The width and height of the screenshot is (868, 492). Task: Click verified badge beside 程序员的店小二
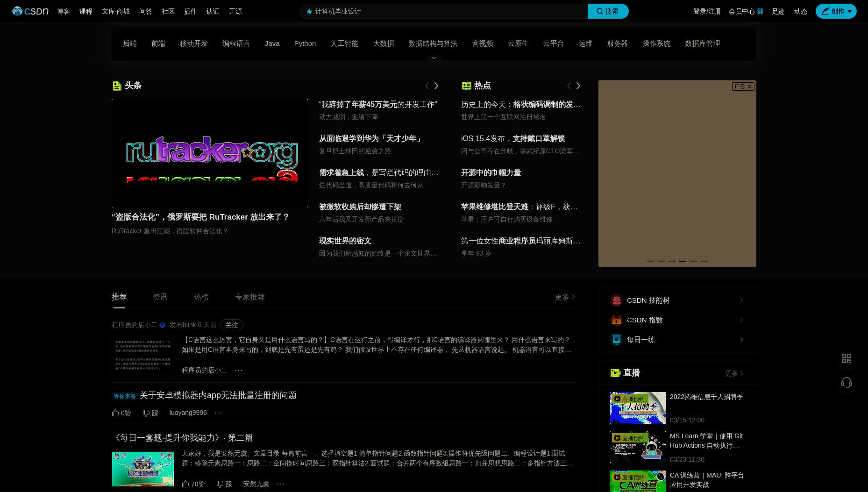(162, 325)
